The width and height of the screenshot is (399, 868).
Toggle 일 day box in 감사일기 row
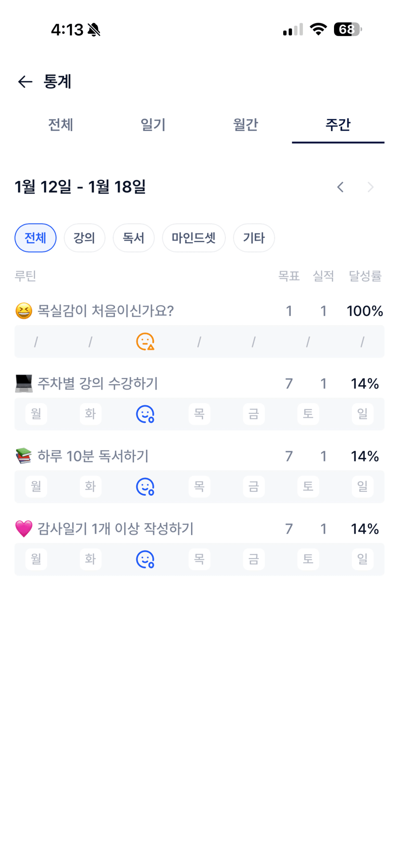click(x=362, y=559)
